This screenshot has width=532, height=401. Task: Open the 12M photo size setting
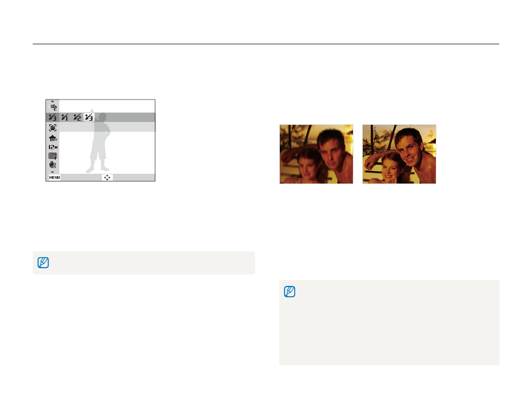click(x=53, y=147)
